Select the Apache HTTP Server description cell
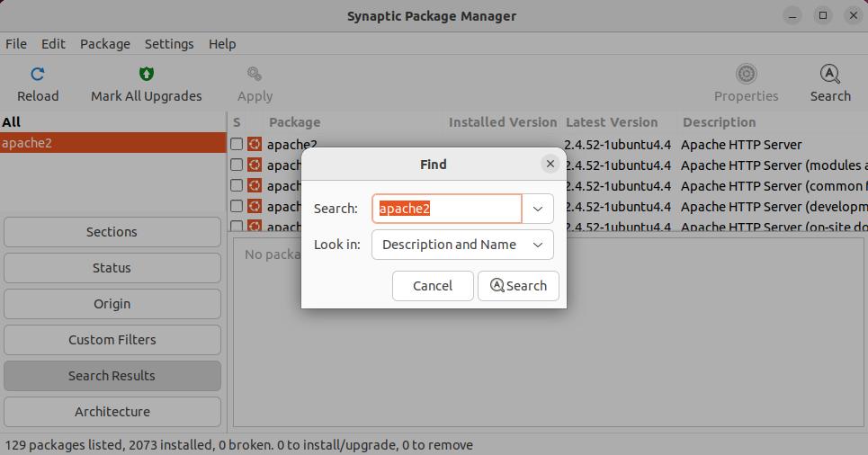 pyautogui.click(x=741, y=145)
